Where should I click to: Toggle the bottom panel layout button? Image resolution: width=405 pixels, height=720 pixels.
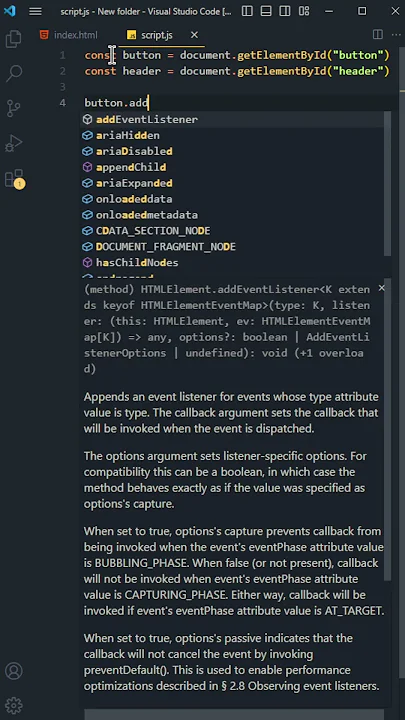[x=266, y=11]
